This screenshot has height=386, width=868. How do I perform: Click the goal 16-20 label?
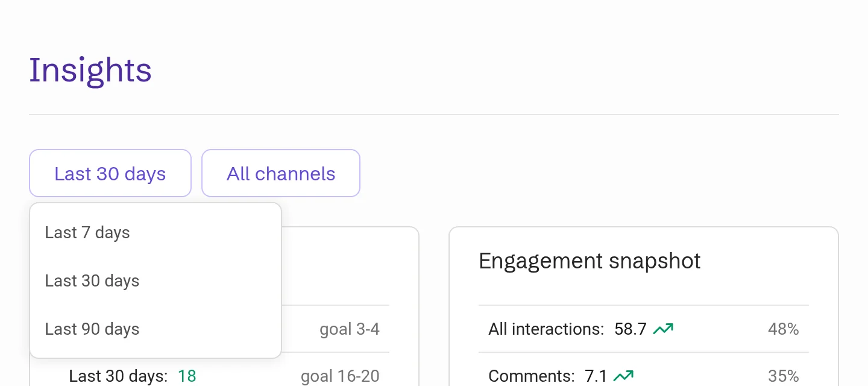pyautogui.click(x=340, y=377)
